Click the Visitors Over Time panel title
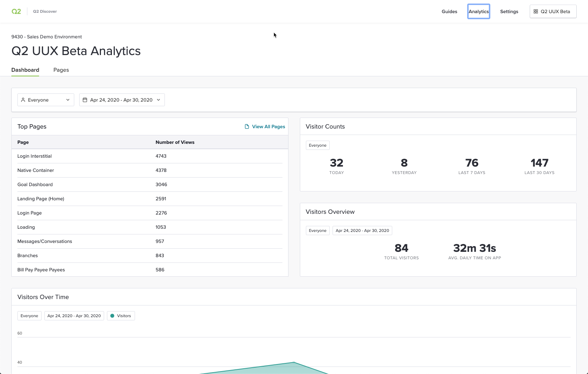 tap(43, 297)
